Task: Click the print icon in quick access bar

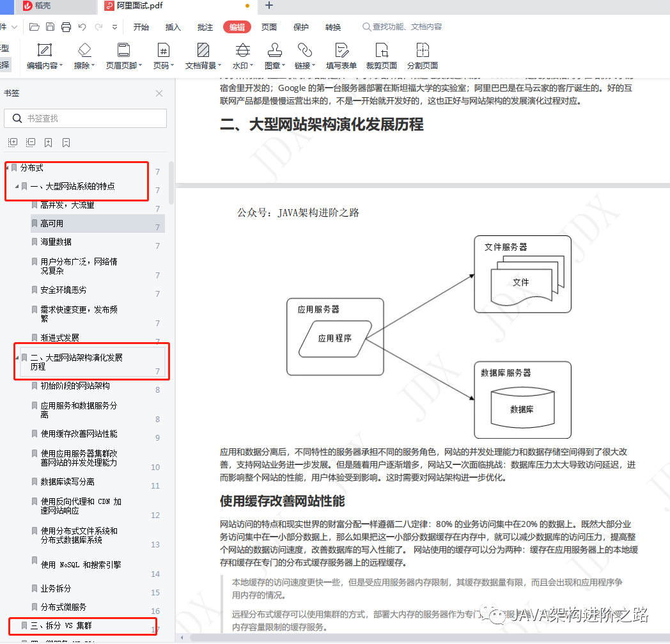Action: [66, 26]
